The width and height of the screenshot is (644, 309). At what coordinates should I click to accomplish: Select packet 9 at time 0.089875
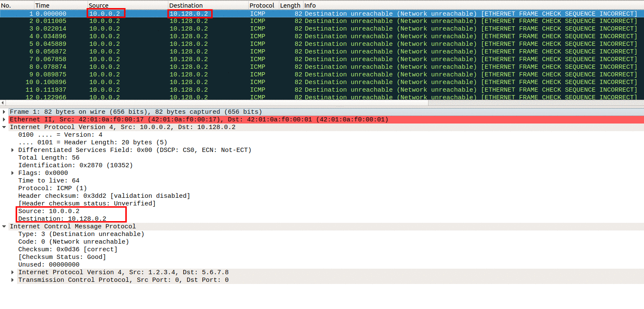(x=322, y=75)
